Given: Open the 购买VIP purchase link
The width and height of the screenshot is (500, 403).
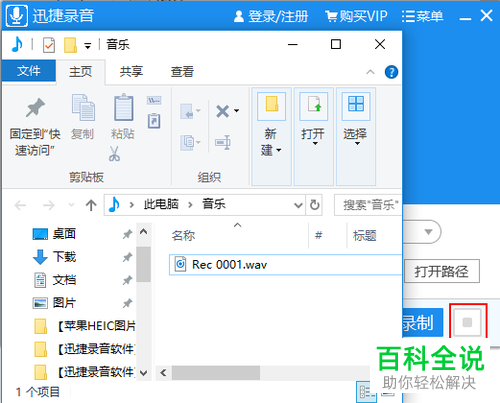Looking at the screenshot, I should pos(356,16).
